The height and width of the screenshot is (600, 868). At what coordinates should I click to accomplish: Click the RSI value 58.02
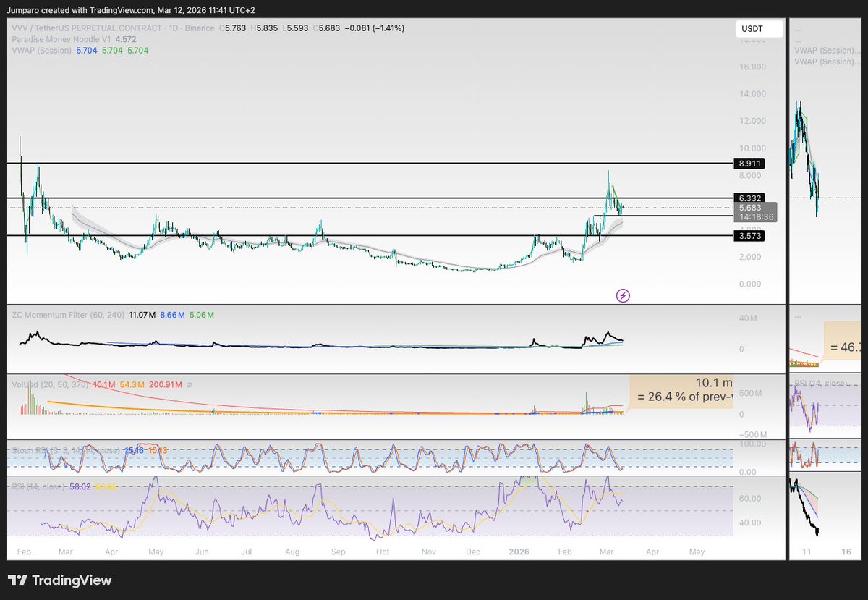80,486
